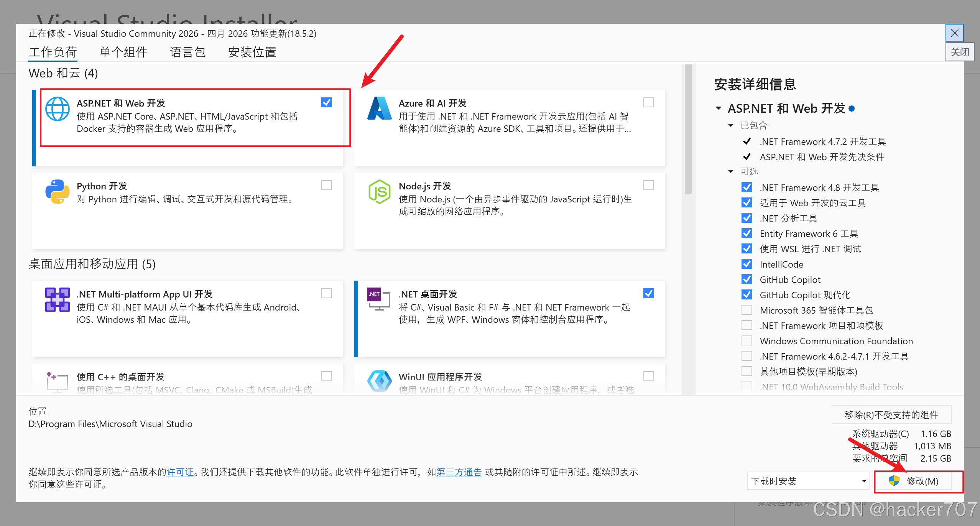Uncheck 使用 WSL 进行 .NET 调试 option
This screenshot has width=980, height=526.
point(747,248)
